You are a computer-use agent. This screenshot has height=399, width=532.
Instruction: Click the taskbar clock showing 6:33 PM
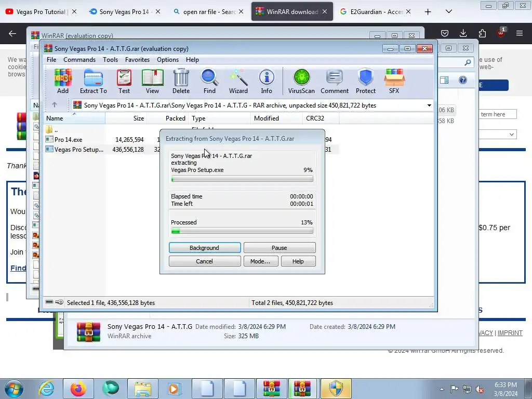(x=506, y=389)
